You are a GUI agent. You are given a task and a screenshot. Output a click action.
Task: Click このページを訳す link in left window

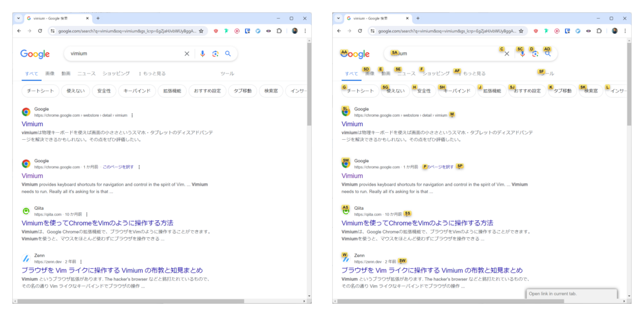coord(118,167)
